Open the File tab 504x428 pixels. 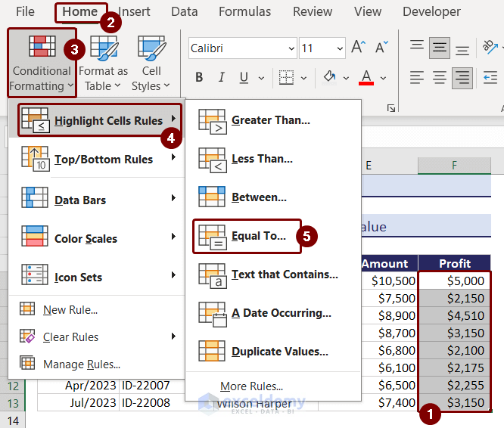coord(25,12)
